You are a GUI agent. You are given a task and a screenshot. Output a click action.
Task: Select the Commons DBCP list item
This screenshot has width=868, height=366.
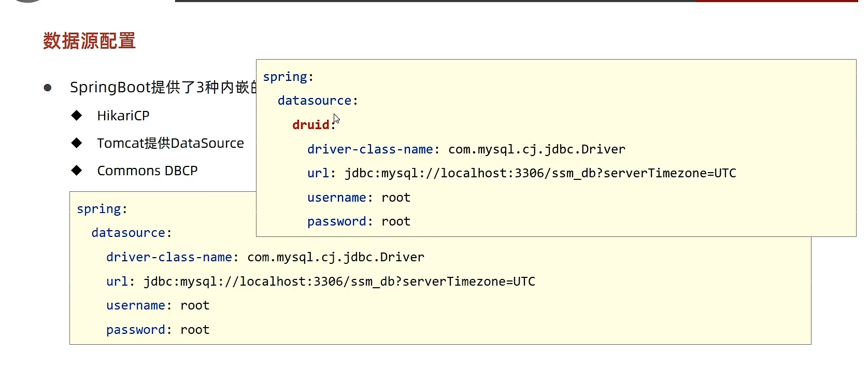[x=147, y=171]
